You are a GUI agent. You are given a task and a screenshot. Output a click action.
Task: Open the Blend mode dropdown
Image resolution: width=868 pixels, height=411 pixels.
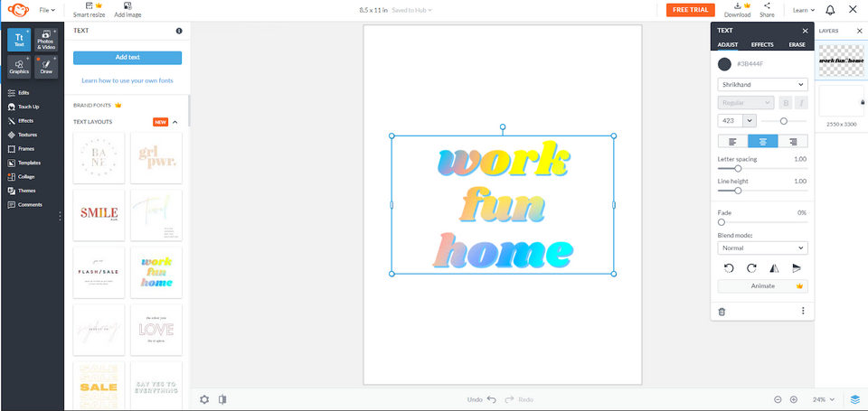[x=762, y=248]
